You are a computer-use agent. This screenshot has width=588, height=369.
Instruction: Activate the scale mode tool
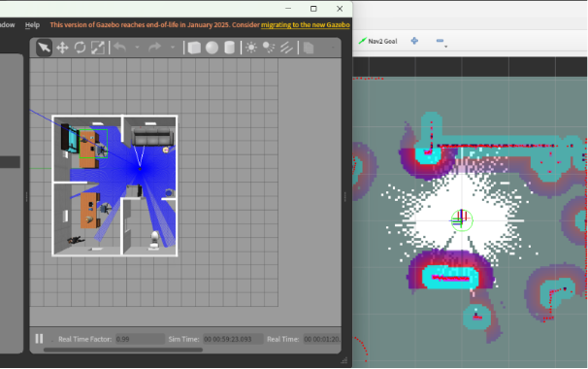(x=98, y=48)
